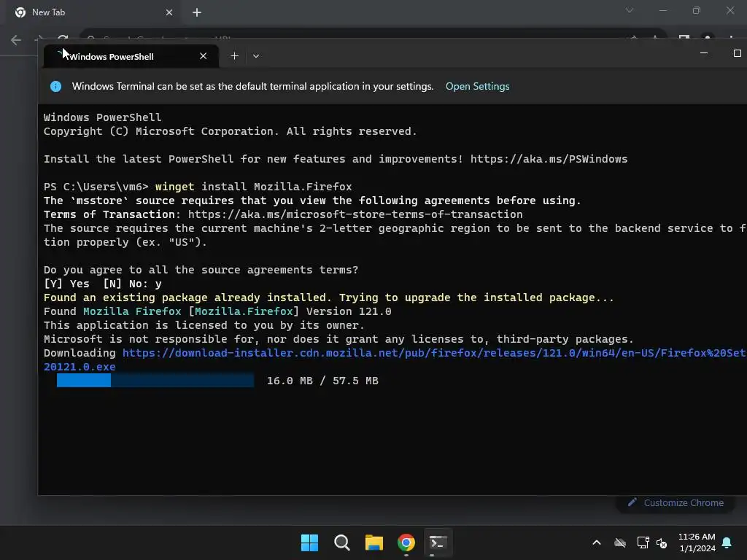The width and height of the screenshot is (747, 560).
Task: Click the 'winget install Mozilla.Firefox' command line
Action: click(253, 187)
